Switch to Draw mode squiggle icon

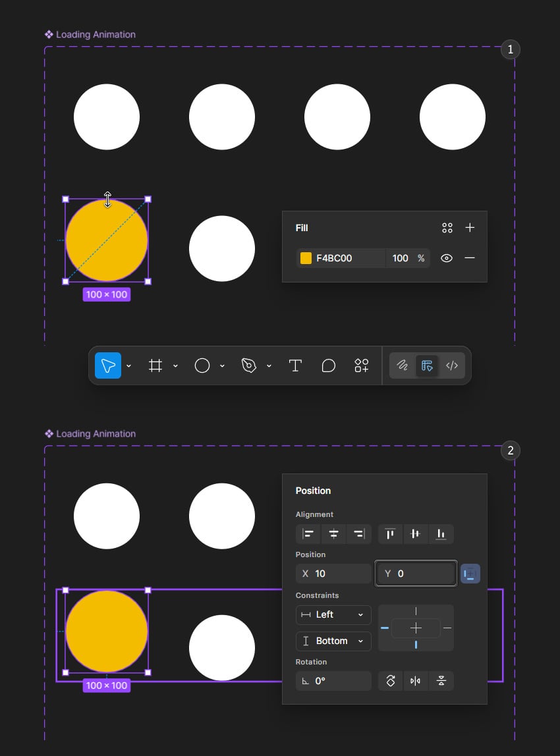pos(403,365)
